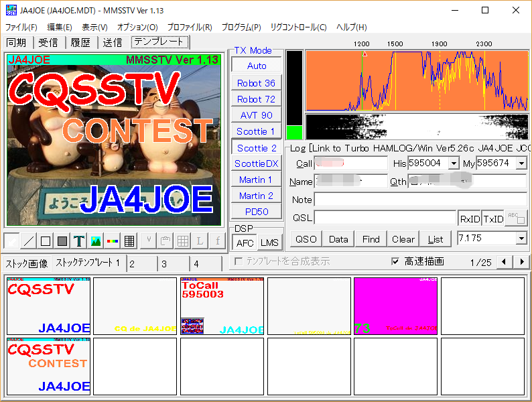The width and height of the screenshot is (532, 402).
Task: Click the spectrum display at 1900 Hz
Action: (x=440, y=81)
